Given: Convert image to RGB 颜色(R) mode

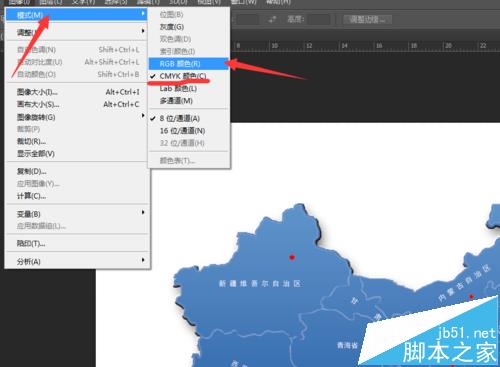Looking at the screenshot, I should (189, 64).
